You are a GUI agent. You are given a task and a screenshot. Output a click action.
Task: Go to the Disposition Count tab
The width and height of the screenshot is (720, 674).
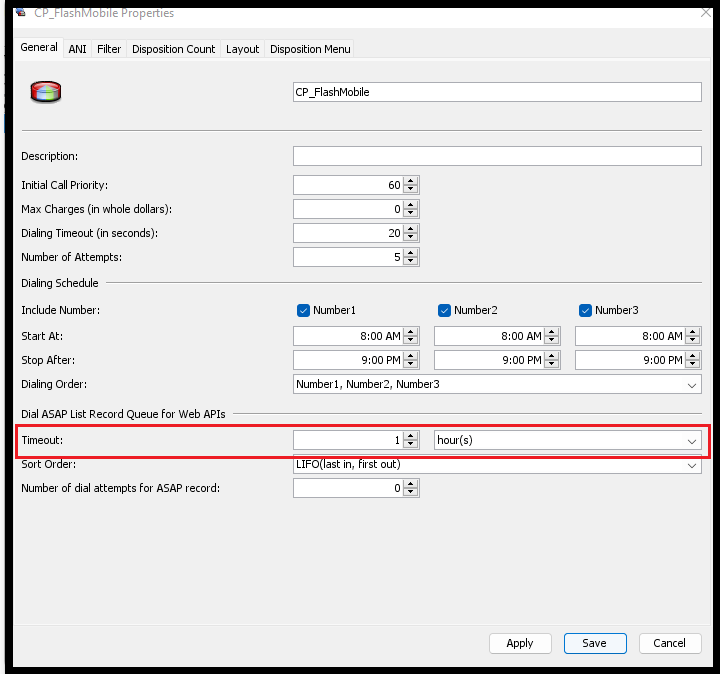pos(174,49)
